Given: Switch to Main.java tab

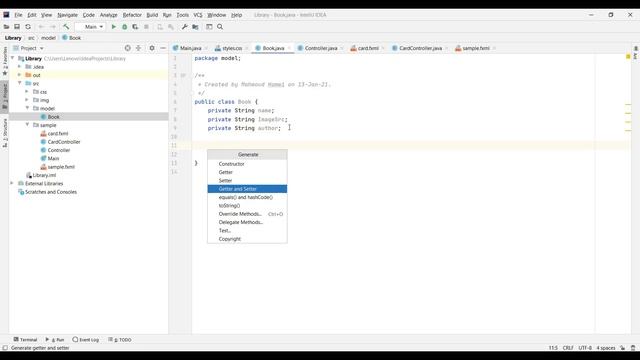Looking at the screenshot, I should coord(190,48).
